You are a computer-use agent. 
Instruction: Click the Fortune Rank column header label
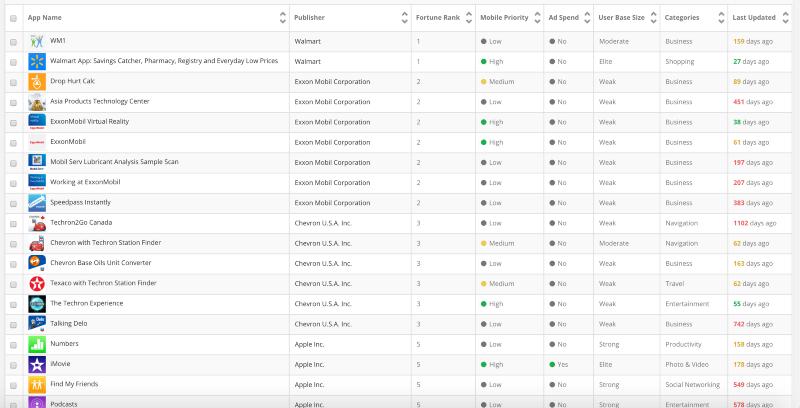(438, 17)
